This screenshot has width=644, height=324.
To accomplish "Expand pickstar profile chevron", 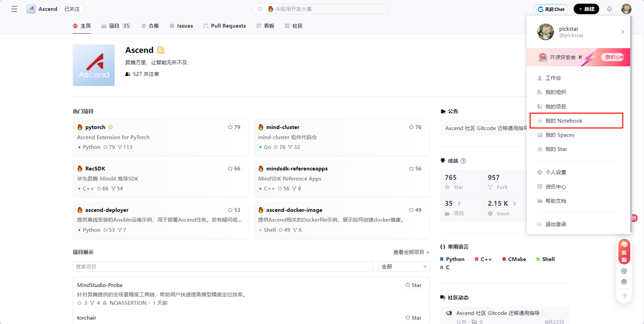I will 622,32.
